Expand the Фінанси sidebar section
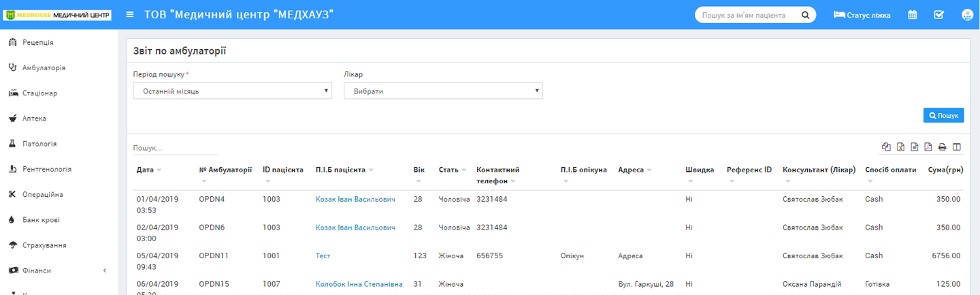Image resolution: width=980 pixels, height=295 pixels. tap(59, 270)
